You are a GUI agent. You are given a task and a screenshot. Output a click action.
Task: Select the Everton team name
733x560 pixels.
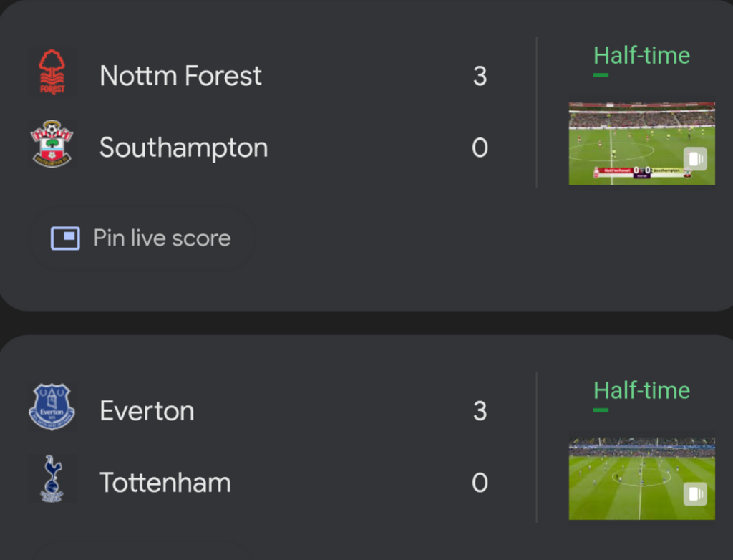(147, 411)
